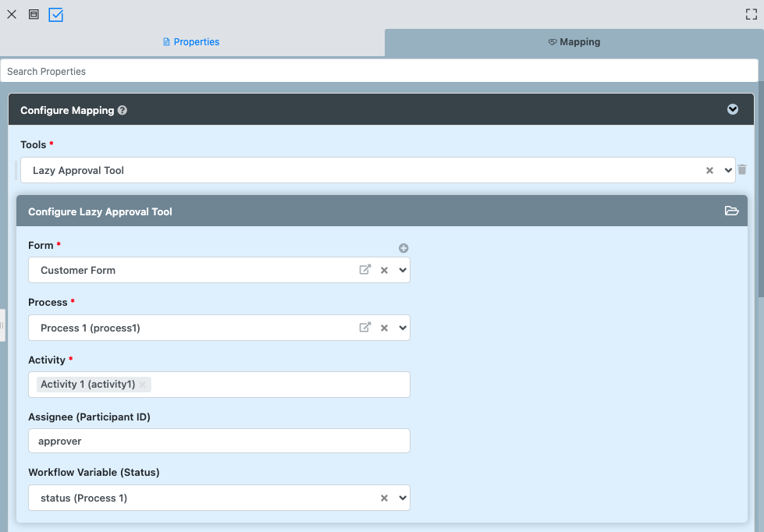This screenshot has height=532, width=764.
Task: Click the window layout icon beside close
Action: [34, 15]
